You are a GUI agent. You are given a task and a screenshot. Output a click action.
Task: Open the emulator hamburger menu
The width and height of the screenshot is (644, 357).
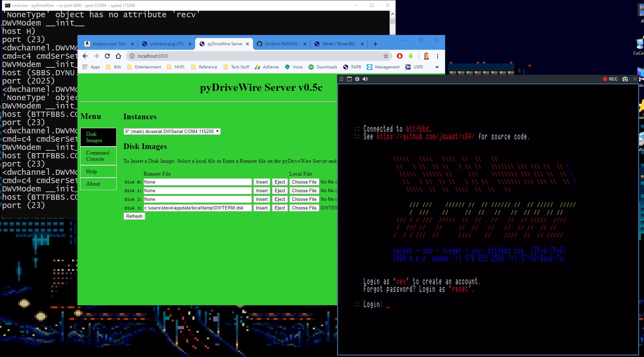341,79
